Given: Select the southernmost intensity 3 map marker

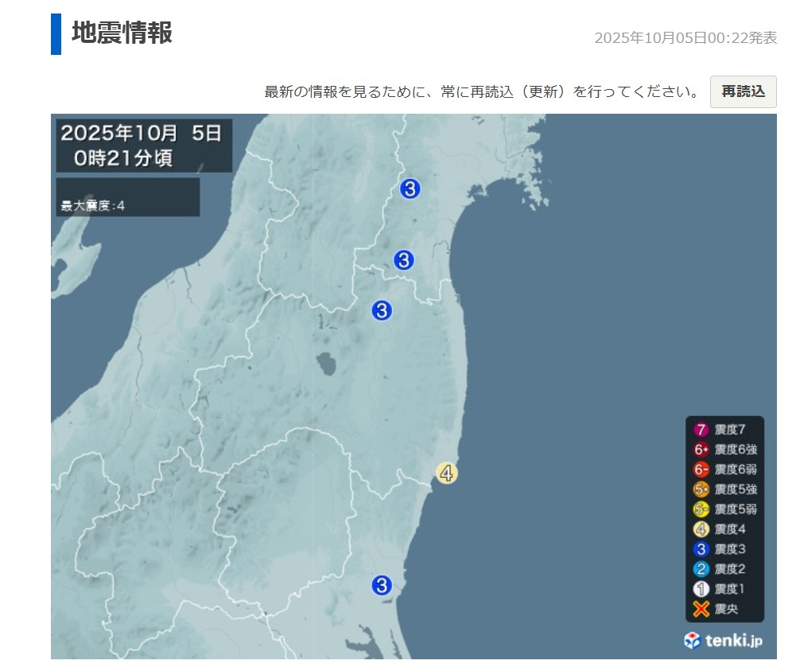Looking at the screenshot, I should point(382,585).
